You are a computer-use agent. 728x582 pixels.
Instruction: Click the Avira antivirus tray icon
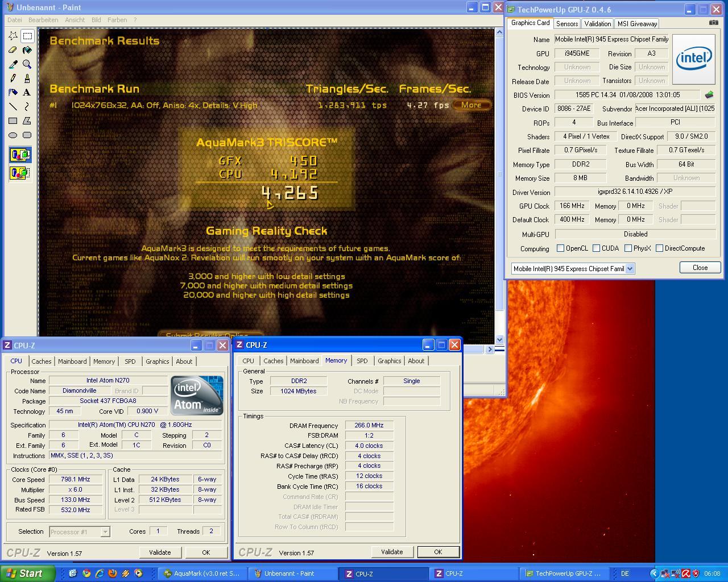[x=686, y=573]
